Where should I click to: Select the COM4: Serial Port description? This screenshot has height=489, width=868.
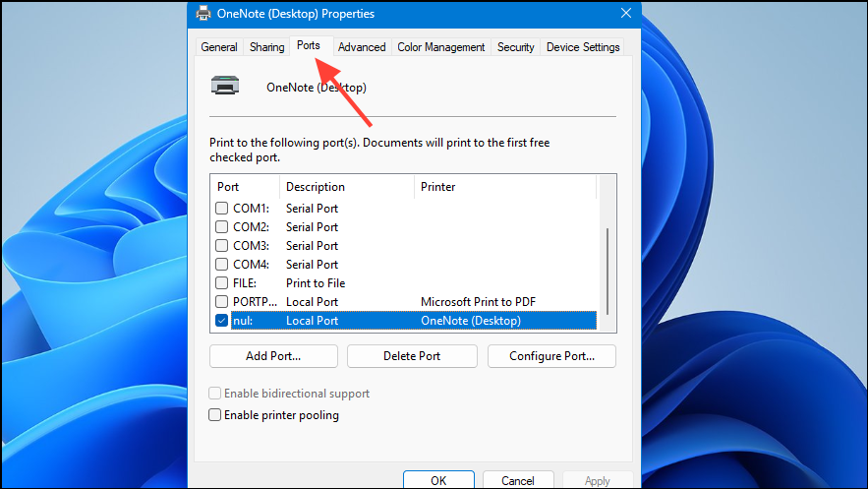[x=312, y=264]
